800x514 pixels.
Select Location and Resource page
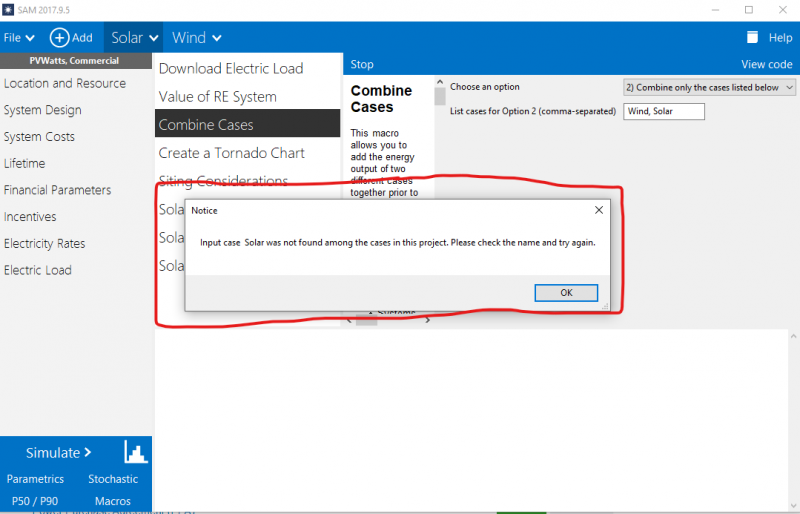[65, 83]
